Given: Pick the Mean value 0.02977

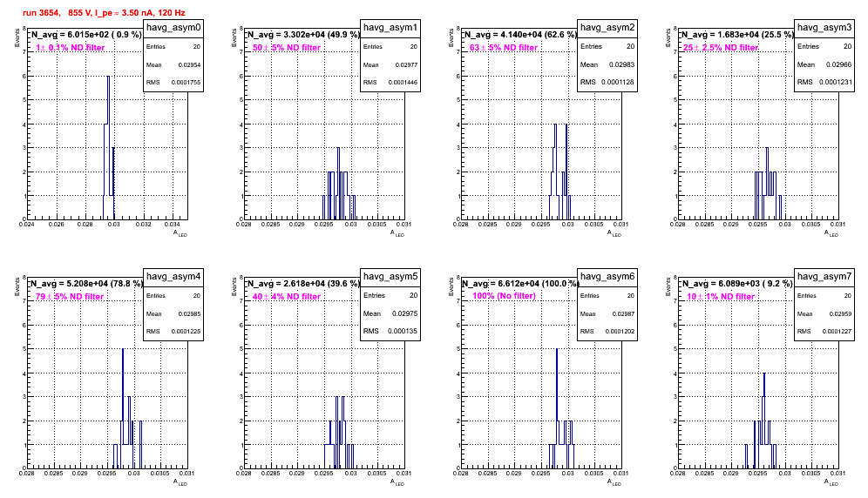Looking at the screenshot, I should [406, 64].
